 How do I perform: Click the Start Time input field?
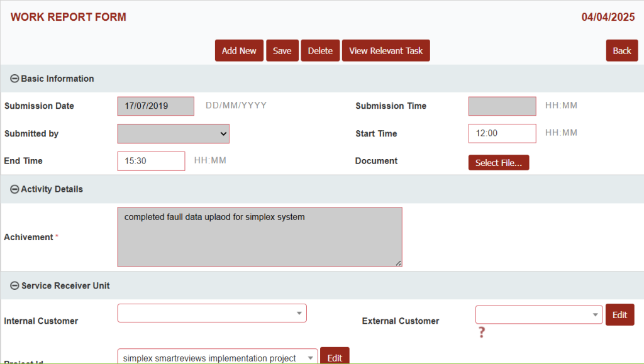[x=502, y=133]
